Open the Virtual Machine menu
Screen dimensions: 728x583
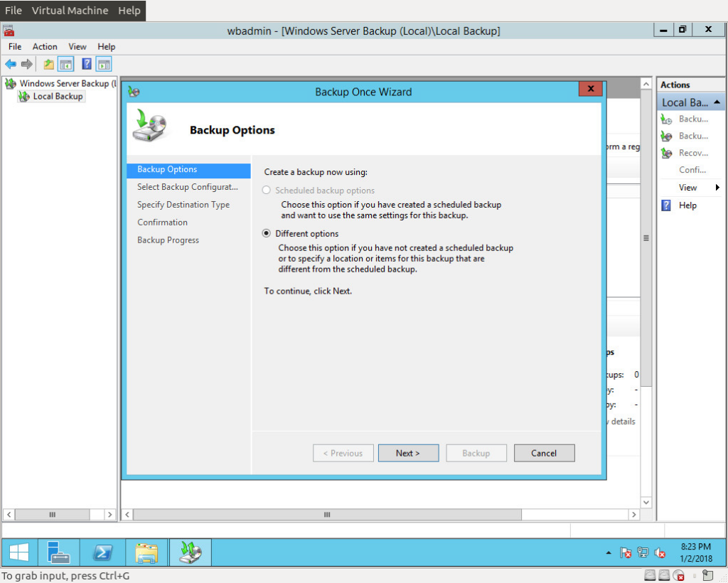click(70, 10)
